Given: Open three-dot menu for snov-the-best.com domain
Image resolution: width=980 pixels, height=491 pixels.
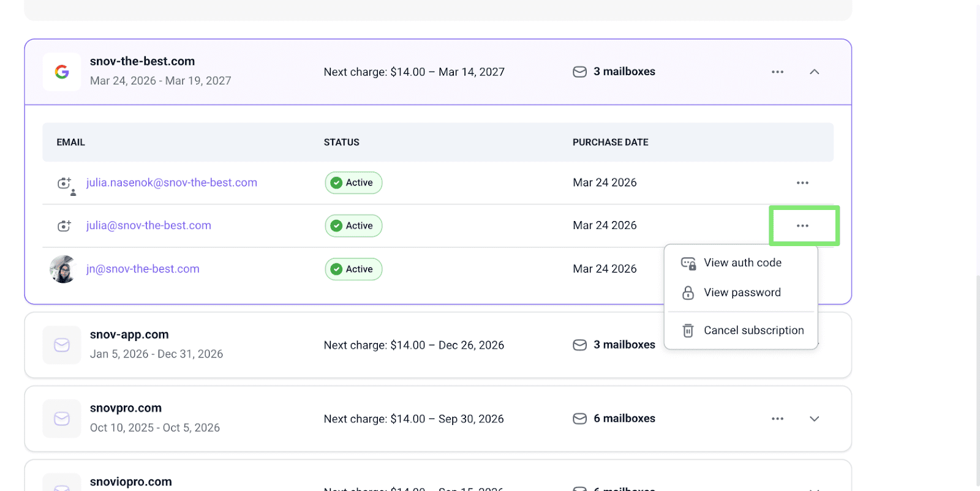Looking at the screenshot, I should 777,72.
